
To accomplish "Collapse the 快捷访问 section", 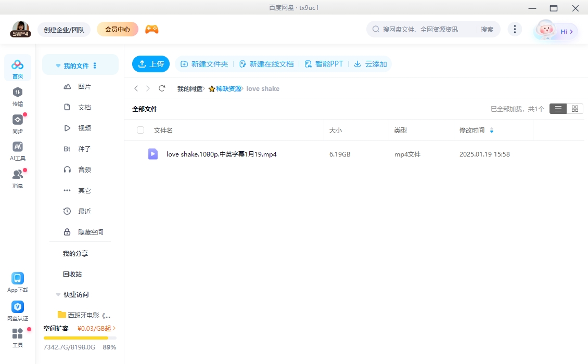I will tap(58, 294).
